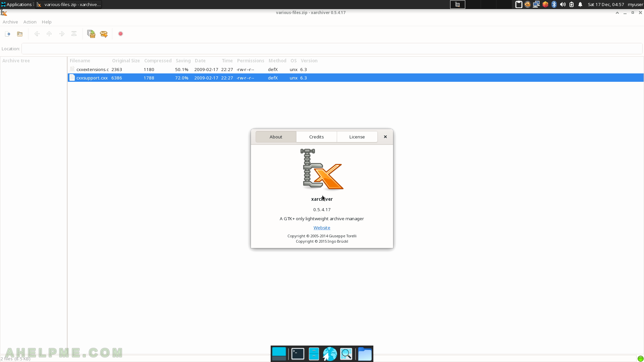Click the orange engine tray icon
This screenshot has width=644, height=362.
[x=528, y=4]
